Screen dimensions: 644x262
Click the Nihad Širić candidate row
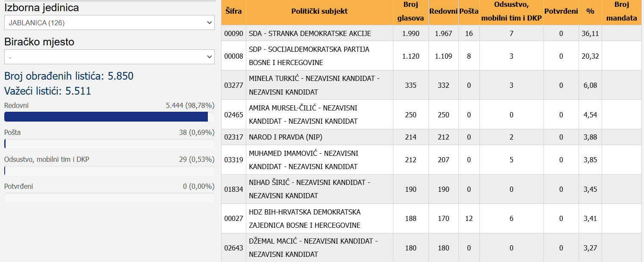pyautogui.click(x=309, y=189)
